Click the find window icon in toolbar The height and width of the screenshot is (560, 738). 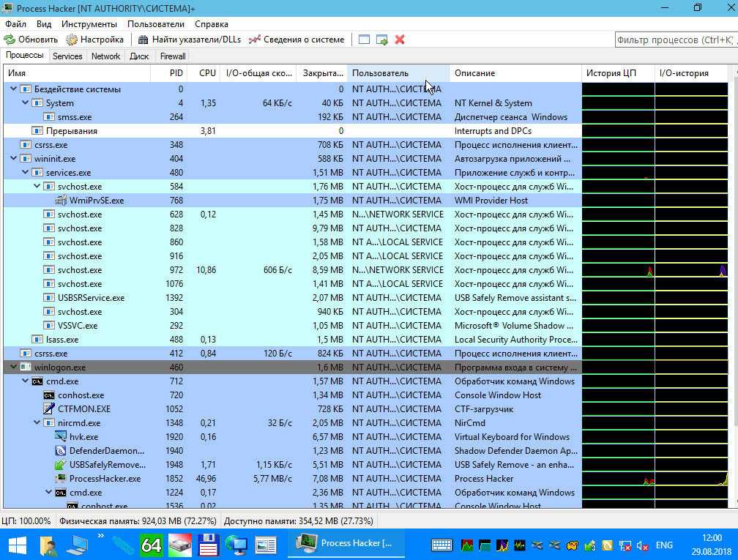363,40
